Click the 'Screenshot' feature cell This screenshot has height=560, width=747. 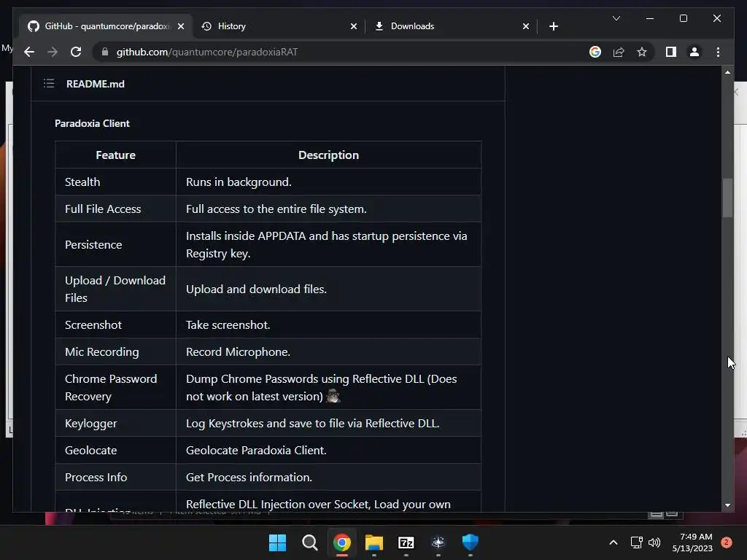115,324
